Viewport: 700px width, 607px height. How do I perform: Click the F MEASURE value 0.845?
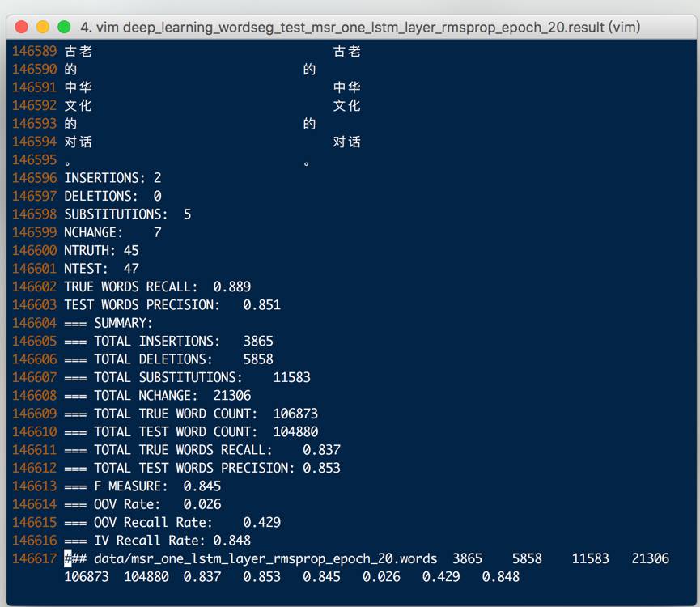[x=202, y=486]
